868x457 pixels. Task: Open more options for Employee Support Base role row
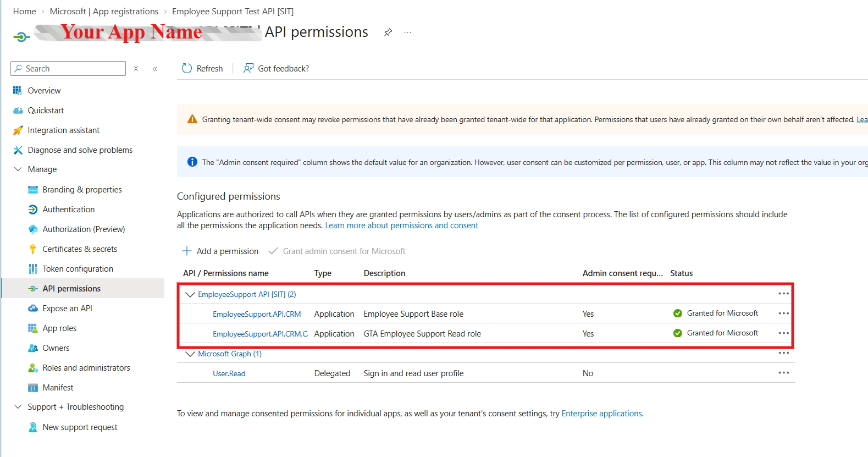click(784, 313)
